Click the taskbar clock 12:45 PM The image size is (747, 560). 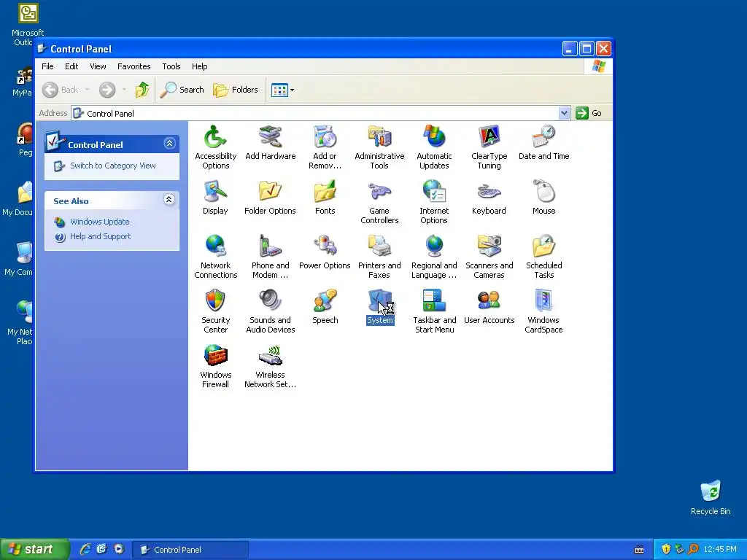click(720, 550)
